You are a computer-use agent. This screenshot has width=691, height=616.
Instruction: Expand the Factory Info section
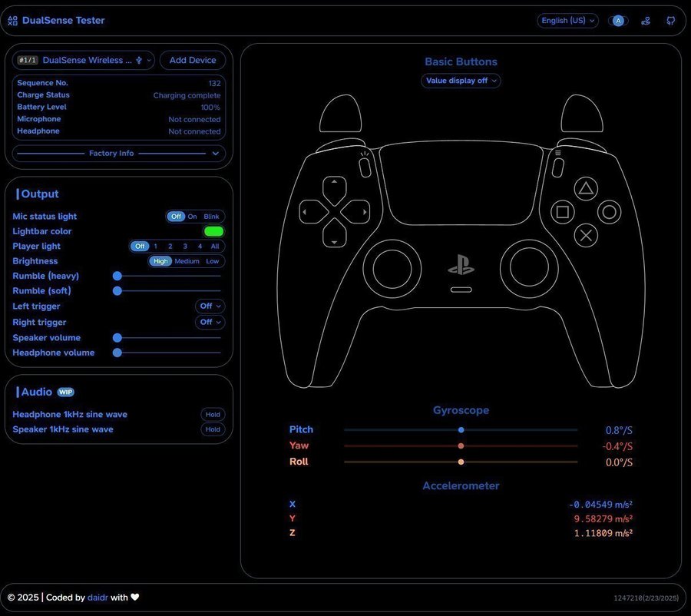pos(118,154)
